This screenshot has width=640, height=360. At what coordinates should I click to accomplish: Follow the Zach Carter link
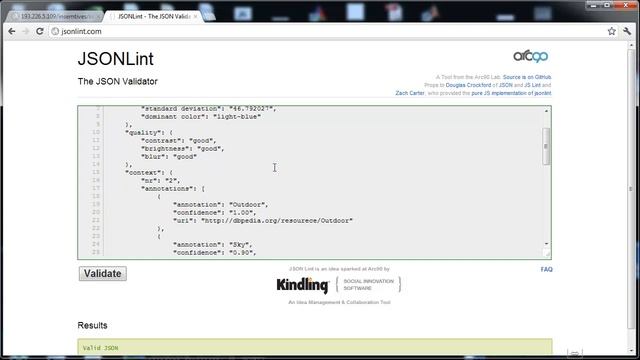(410, 93)
